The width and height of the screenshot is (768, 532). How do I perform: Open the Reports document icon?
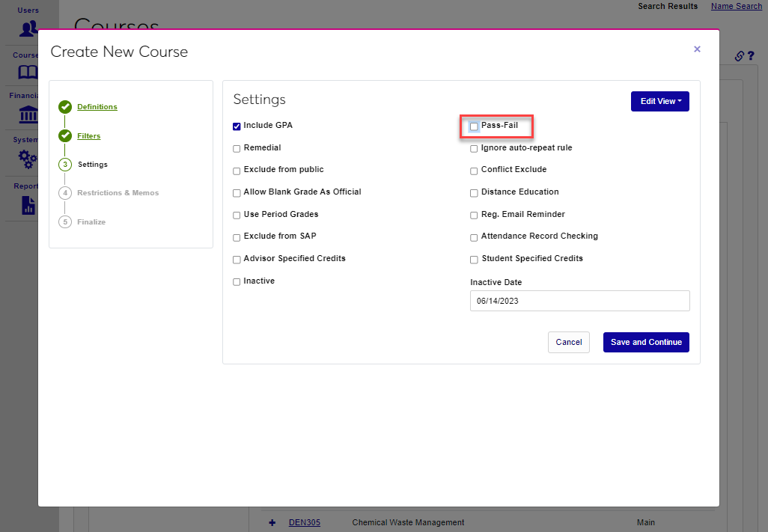tap(28, 205)
